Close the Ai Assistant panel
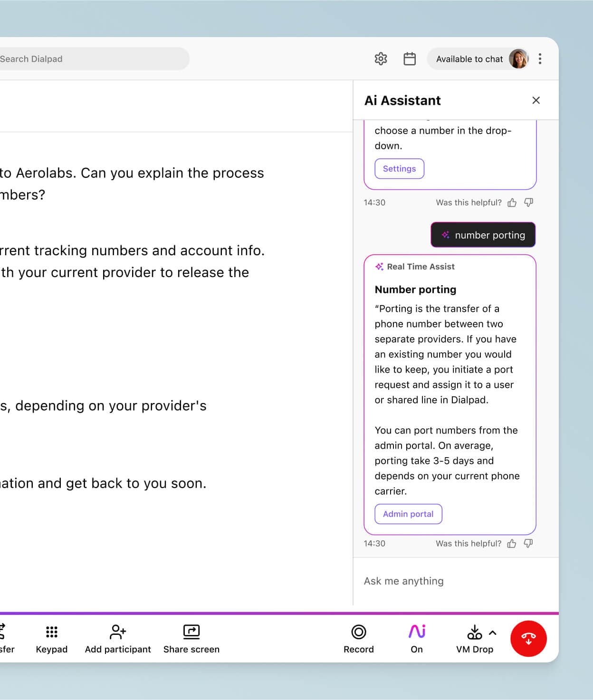 536,100
